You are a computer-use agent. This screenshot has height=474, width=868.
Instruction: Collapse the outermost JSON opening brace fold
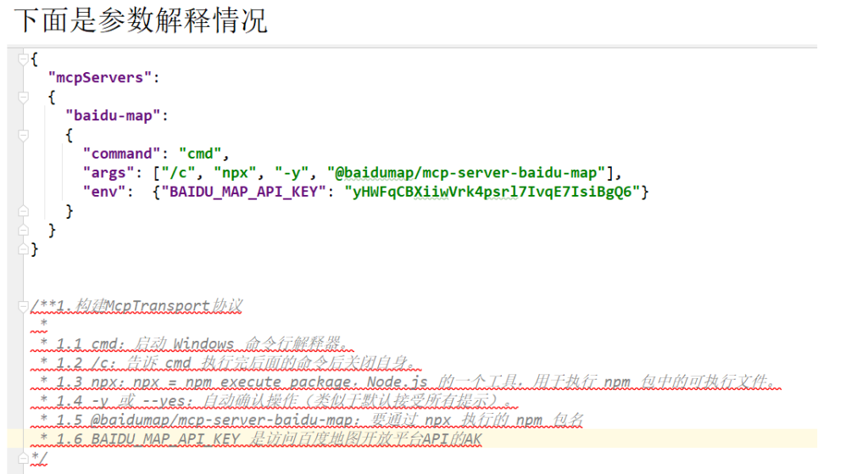pos(25,59)
